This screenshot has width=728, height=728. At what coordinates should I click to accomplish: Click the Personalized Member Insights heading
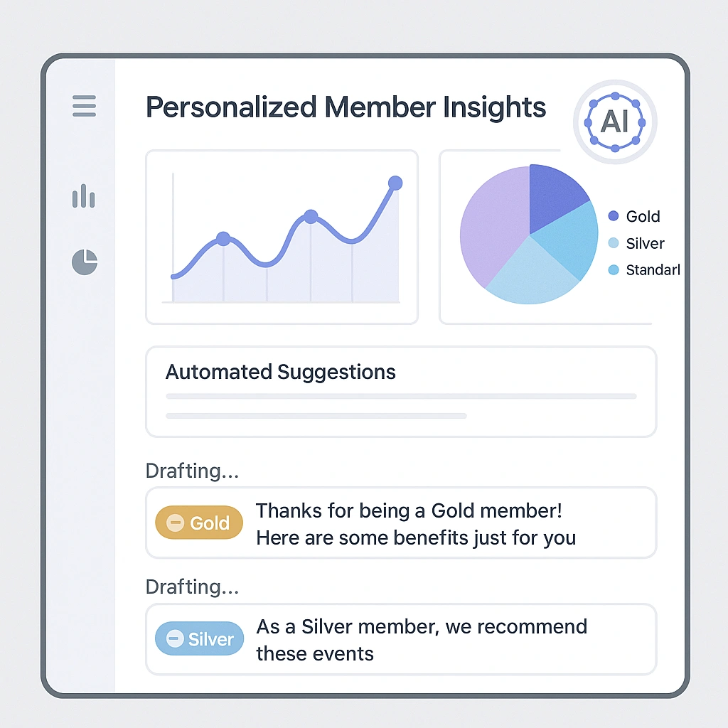coord(346,107)
